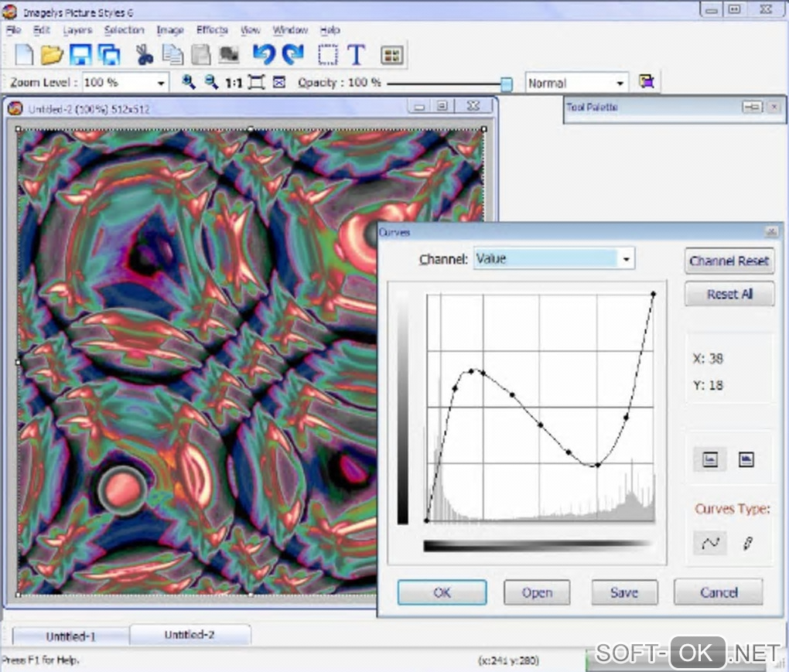The image size is (789, 672).
Task: Click the curve's top-right end point
Action: click(653, 294)
